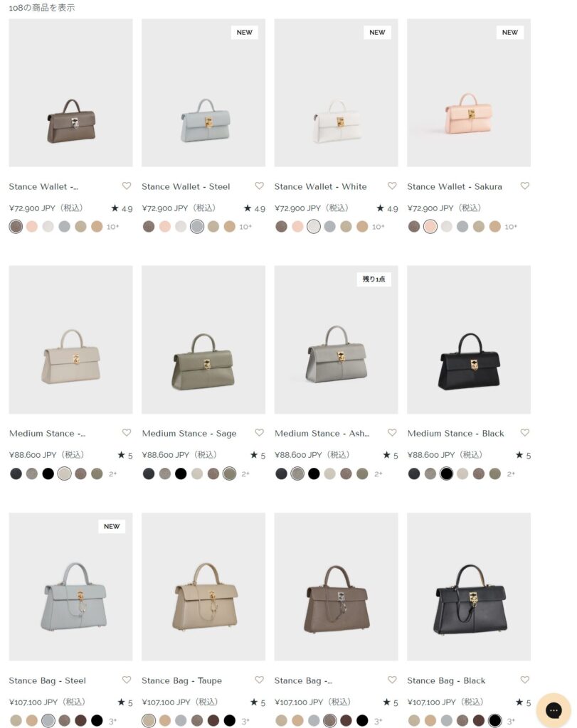Click heart icon for Stance Wallet - Sakura
Screen dimensions: 577x728
(525, 186)
